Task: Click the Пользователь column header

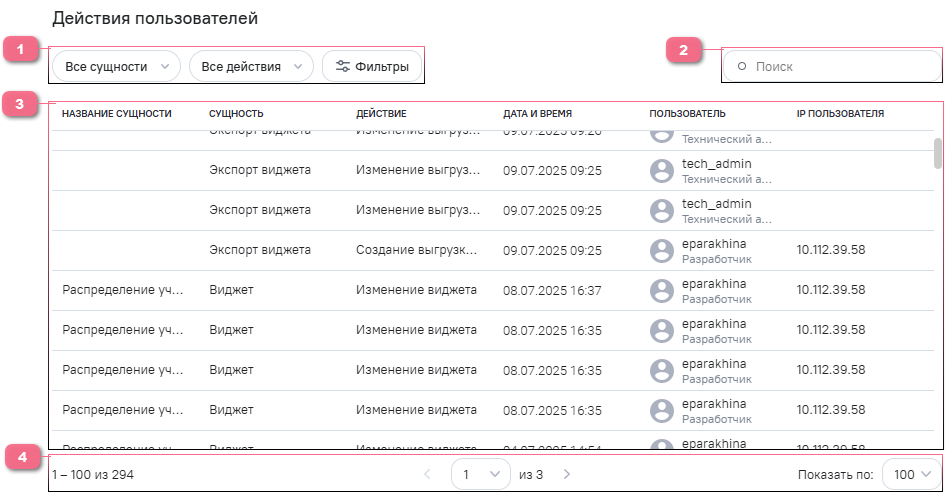Action: 687,114
